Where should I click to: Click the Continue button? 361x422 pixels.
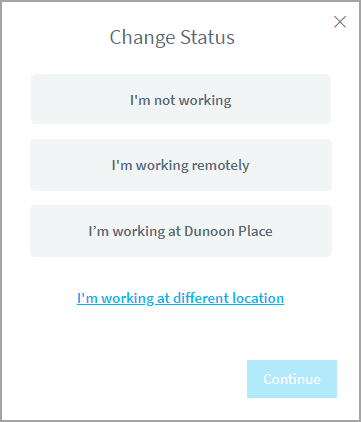[x=292, y=379]
